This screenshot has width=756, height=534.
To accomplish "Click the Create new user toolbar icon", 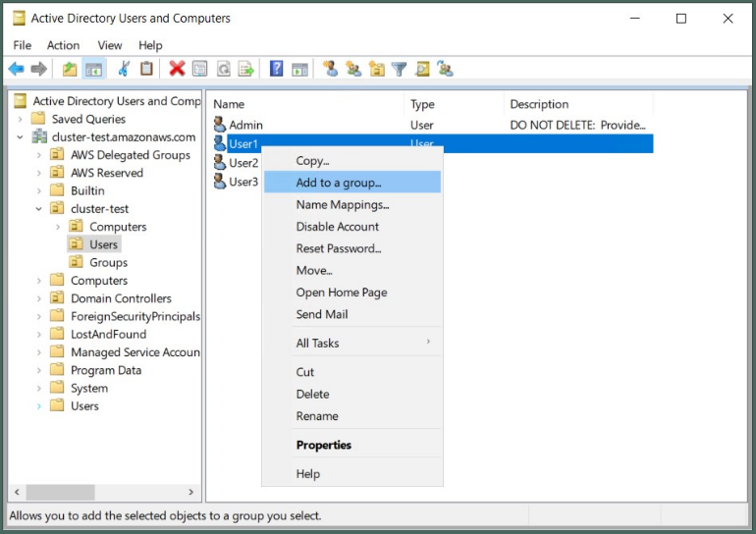I will click(x=330, y=69).
